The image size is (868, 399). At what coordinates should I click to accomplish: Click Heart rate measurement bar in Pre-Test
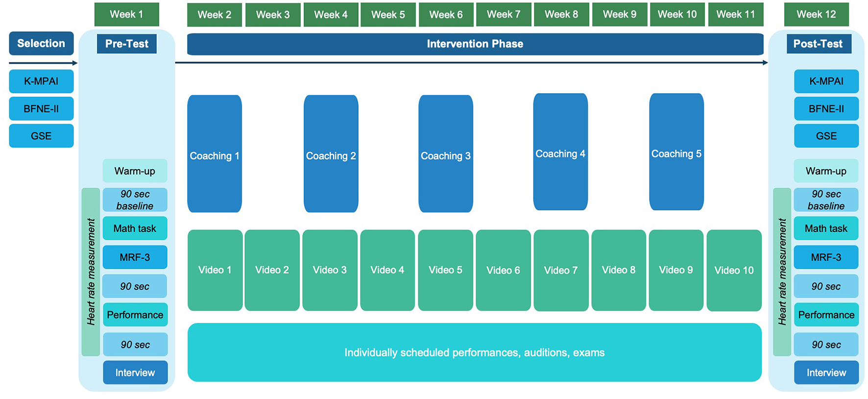click(91, 272)
